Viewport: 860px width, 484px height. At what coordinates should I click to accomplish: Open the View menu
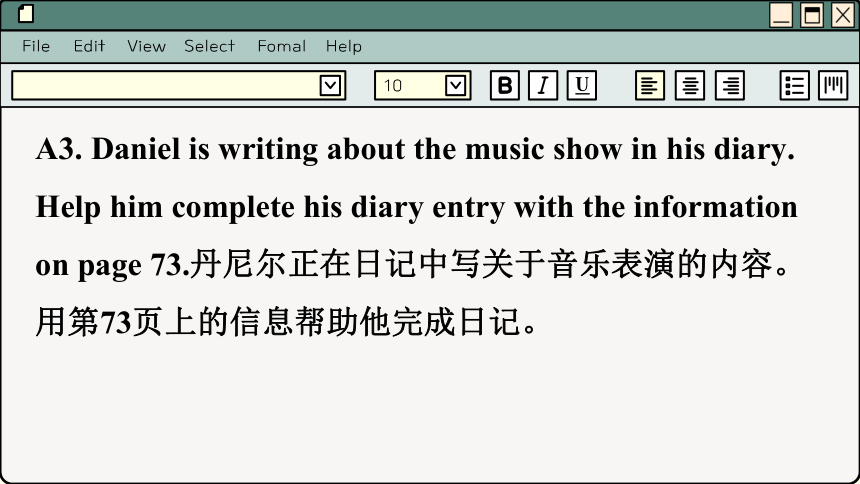tap(146, 46)
